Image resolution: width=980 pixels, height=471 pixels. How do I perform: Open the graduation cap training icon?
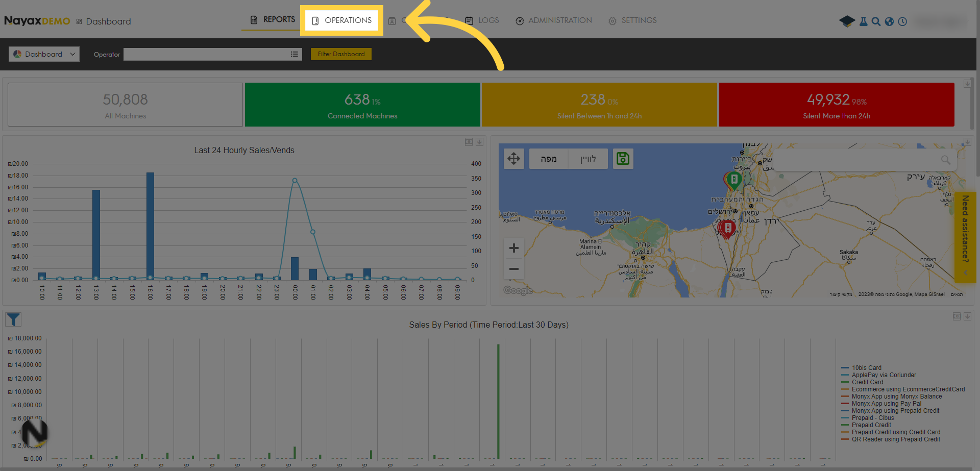tap(847, 21)
